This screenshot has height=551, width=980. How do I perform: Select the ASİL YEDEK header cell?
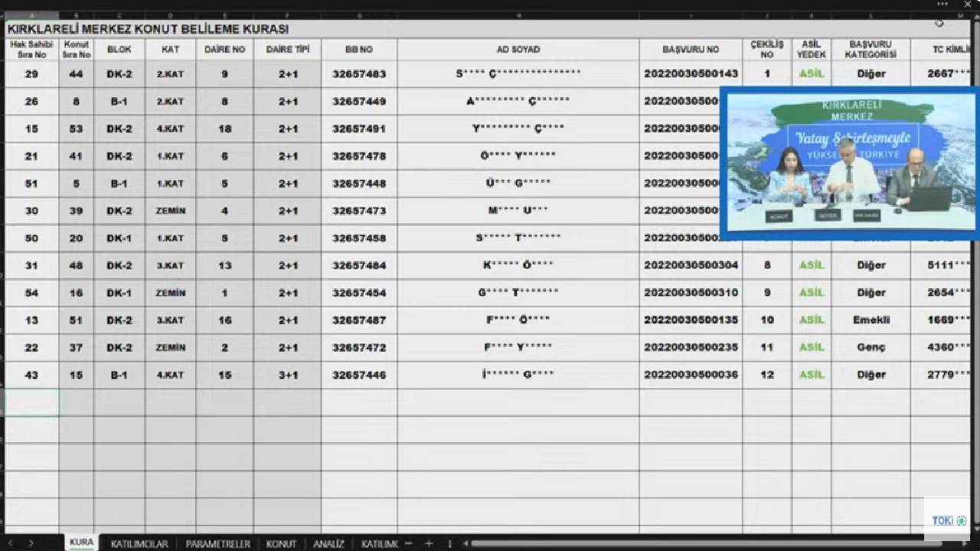click(x=811, y=50)
